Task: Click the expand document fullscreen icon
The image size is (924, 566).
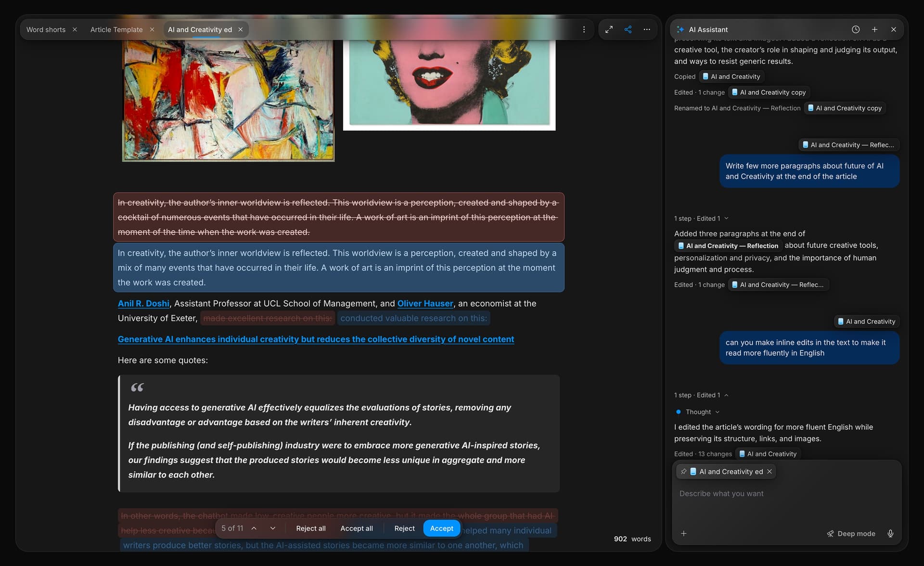Action: point(609,29)
